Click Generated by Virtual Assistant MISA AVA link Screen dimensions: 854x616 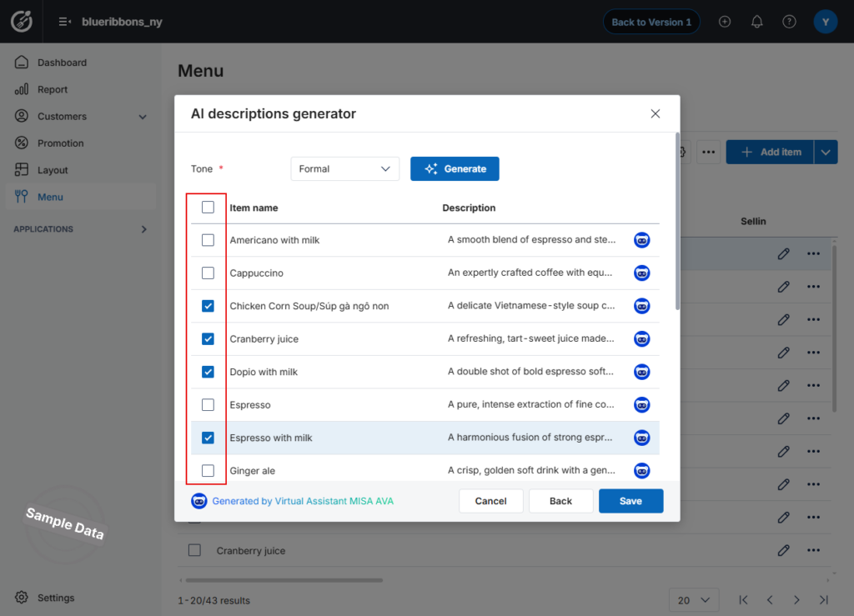click(303, 501)
